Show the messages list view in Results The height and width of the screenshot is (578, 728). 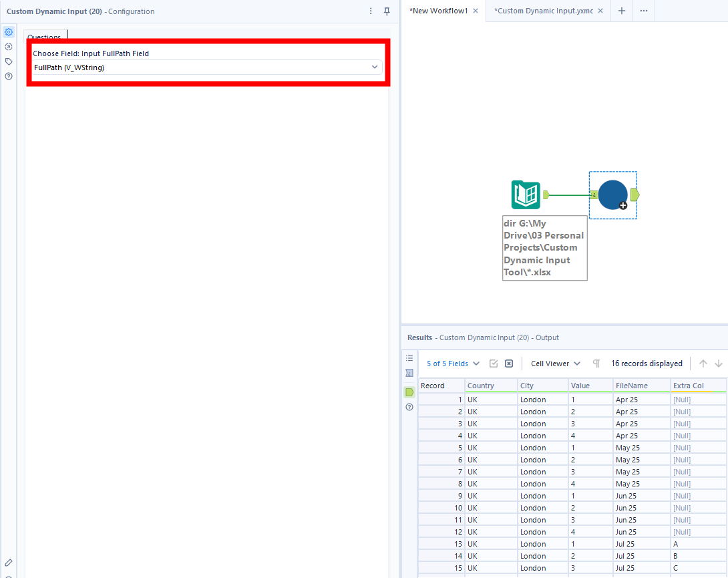coord(409,358)
